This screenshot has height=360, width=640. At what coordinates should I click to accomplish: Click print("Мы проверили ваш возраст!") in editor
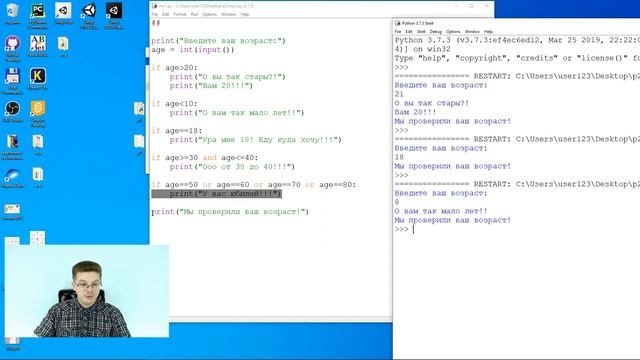230,211
